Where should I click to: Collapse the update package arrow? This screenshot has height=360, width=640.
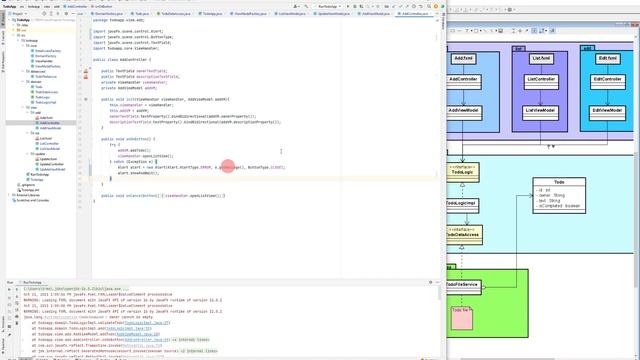click(28, 154)
